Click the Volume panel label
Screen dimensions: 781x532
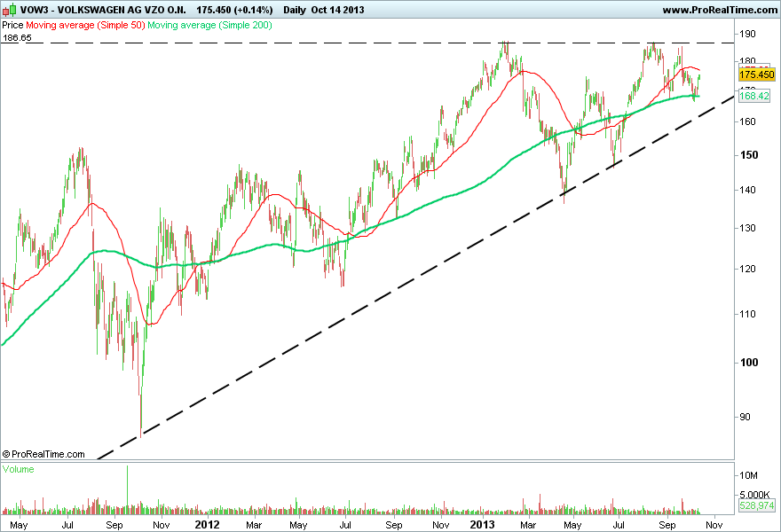pos(18,469)
